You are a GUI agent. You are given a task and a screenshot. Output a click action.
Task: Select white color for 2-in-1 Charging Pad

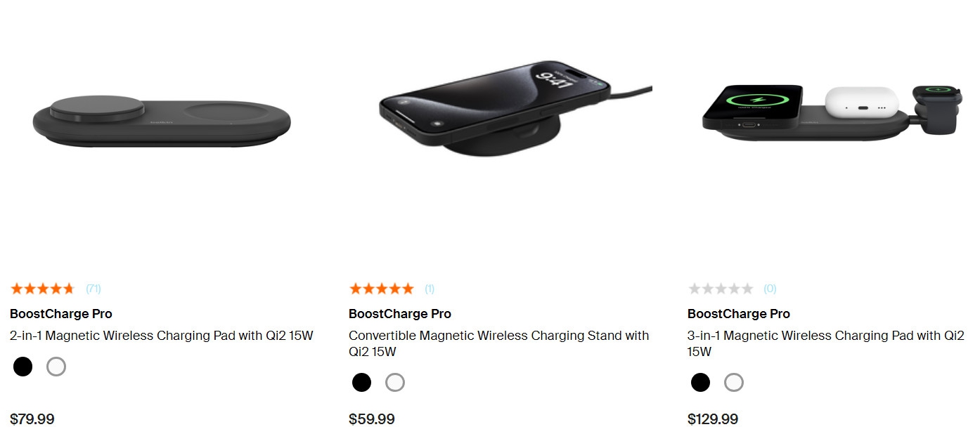click(x=56, y=367)
